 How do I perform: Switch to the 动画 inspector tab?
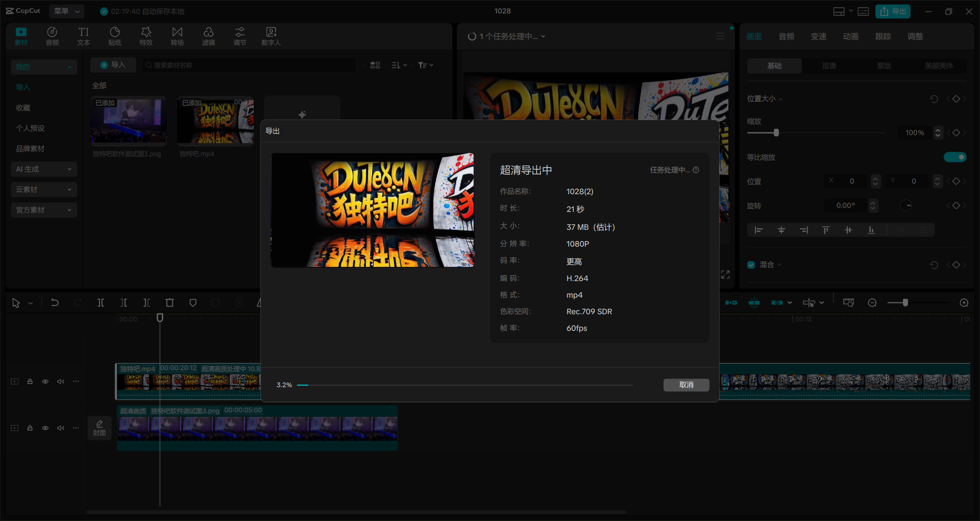point(850,36)
